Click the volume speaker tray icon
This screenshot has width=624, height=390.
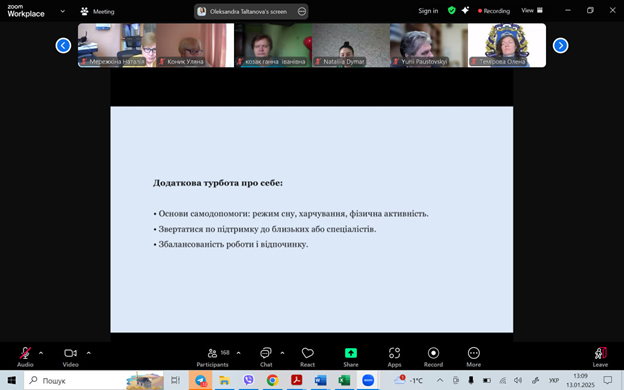[x=518, y=380]
